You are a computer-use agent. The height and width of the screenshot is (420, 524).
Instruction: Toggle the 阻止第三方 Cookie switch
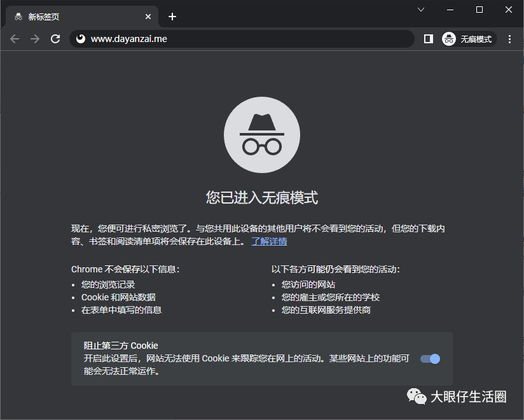430,359
